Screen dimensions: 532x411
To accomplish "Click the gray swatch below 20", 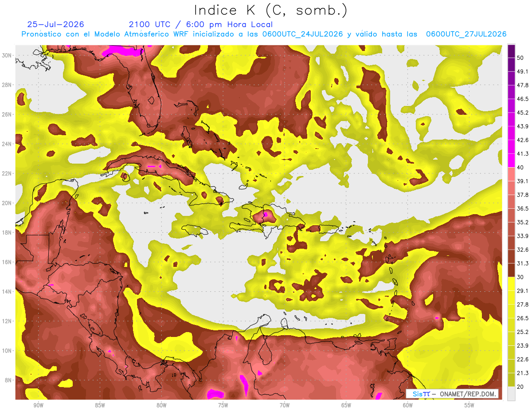I will (511, 394).
